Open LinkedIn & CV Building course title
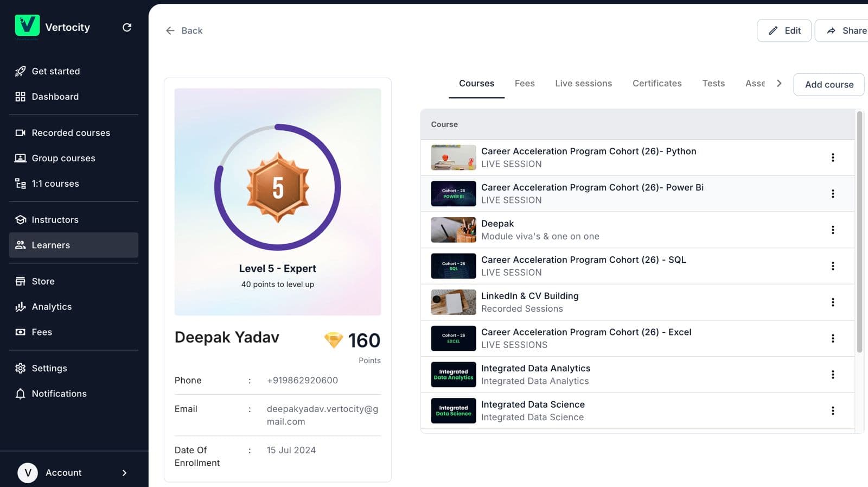Image resolution: width=868 pixels, height=487 pixels. click(530, 296)
